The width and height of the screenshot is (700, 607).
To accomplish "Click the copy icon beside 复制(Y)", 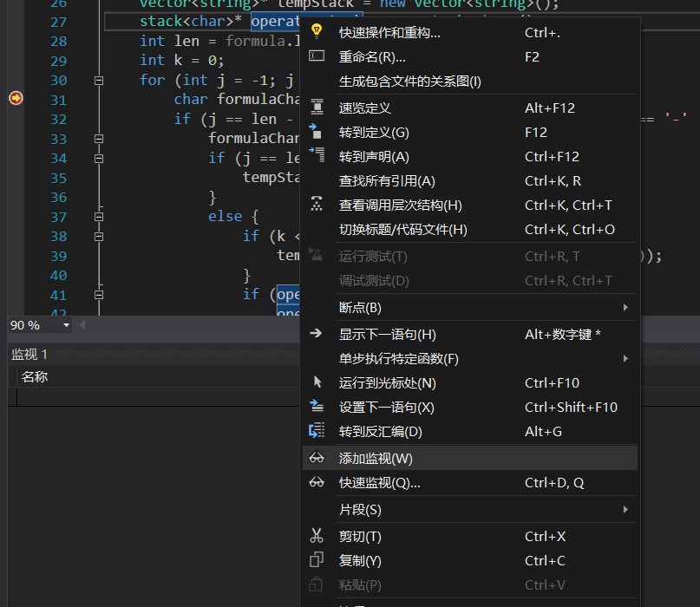I will click(x=316, y=559).
